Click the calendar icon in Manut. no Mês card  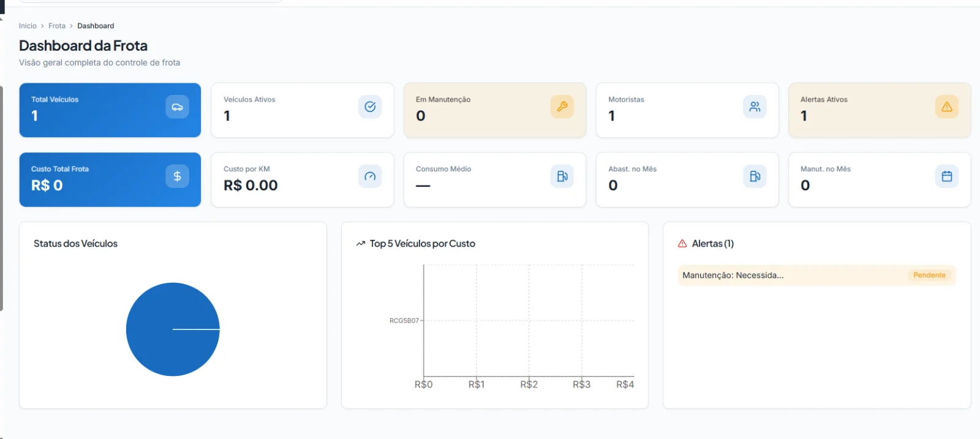click(x=947, y=176)
